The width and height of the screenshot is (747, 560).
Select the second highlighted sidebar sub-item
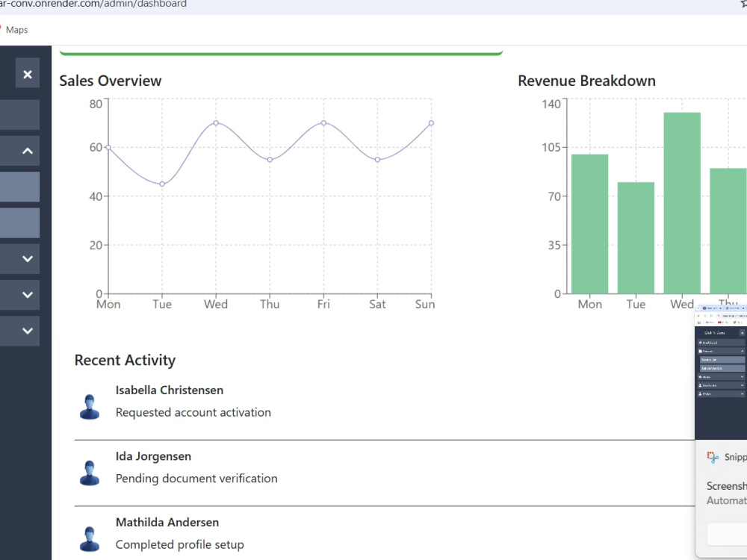(x=19, y=223)
